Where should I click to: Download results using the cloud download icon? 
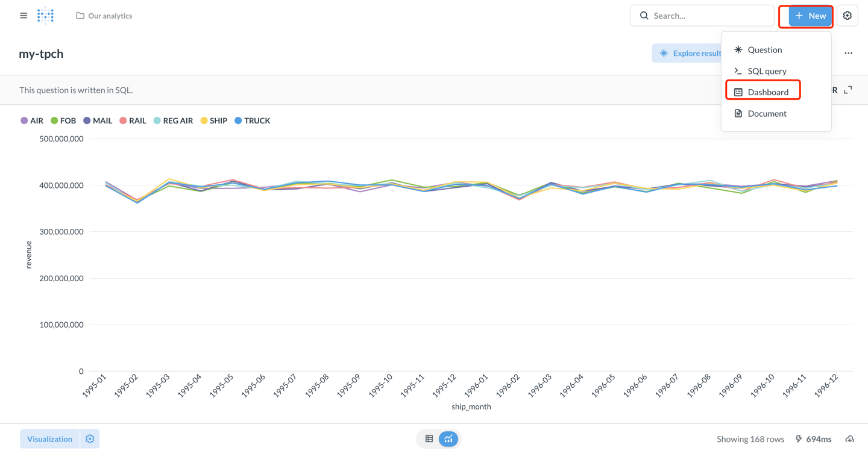(849, 438)
